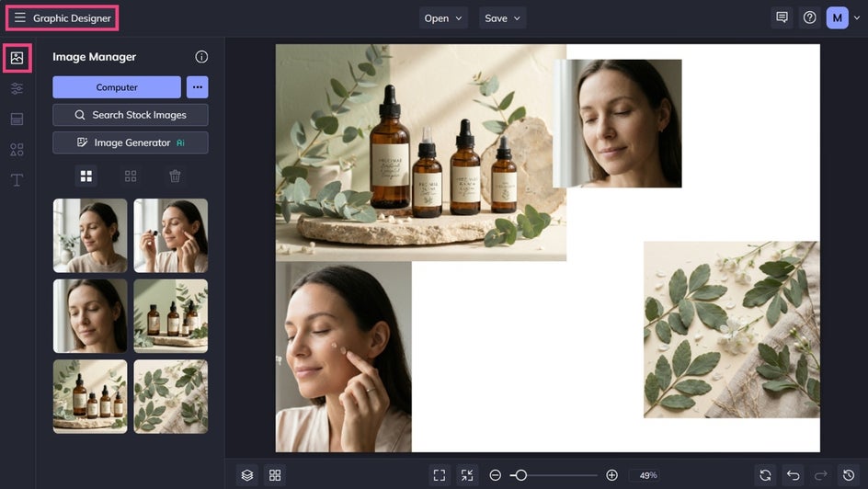Select thumbnail of woman with closed eyes
The height and width of the screenshot is (489, 868).
point(90,316)
